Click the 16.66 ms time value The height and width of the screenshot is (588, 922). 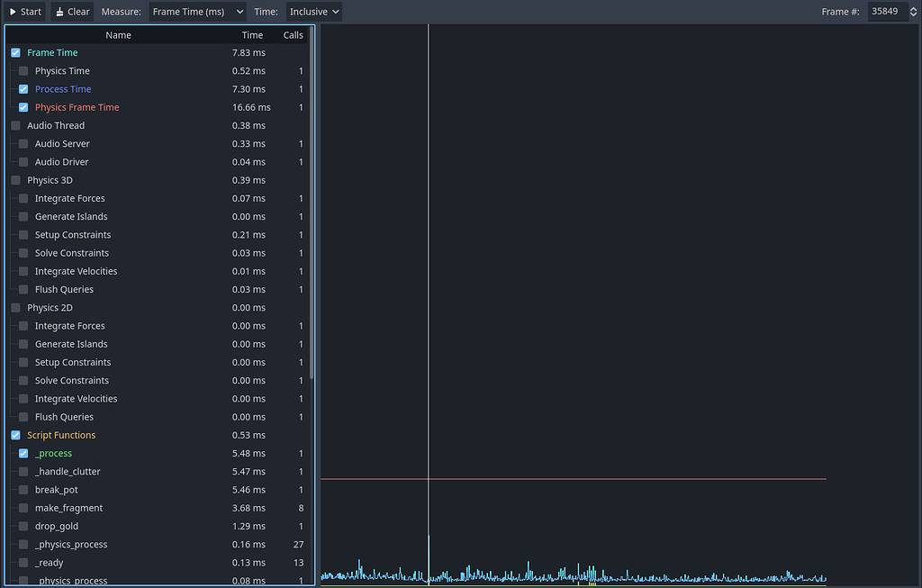[x=251, y=107]
